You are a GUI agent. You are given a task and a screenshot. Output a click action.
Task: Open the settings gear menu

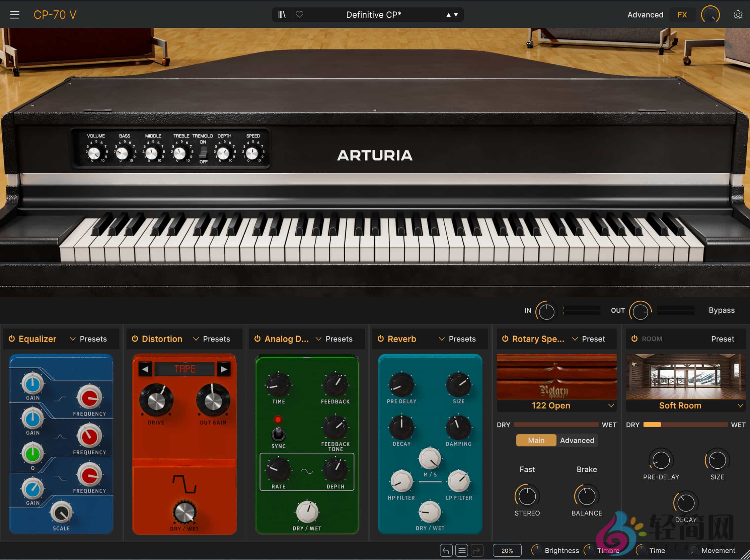click(x=738, y=15)
